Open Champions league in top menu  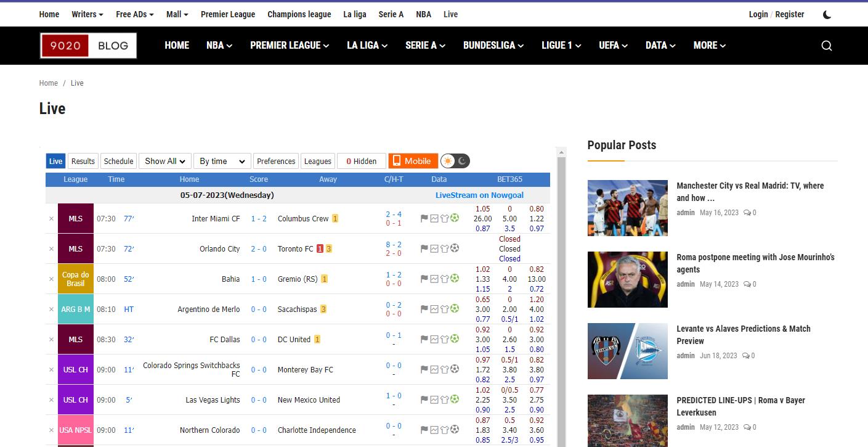pos(299,14)
